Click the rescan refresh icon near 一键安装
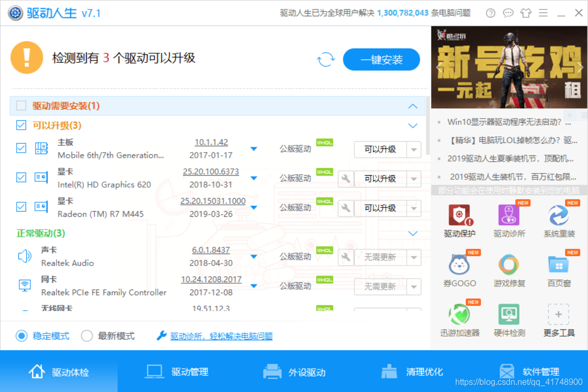The height and width of the screenshot is (392, 588). click(x=326, y=60)
